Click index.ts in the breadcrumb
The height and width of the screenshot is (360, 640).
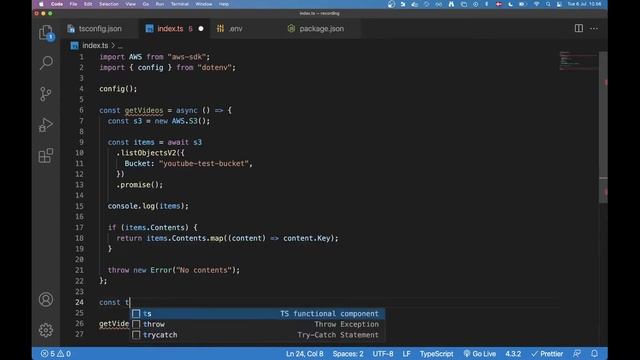(95, 46)
